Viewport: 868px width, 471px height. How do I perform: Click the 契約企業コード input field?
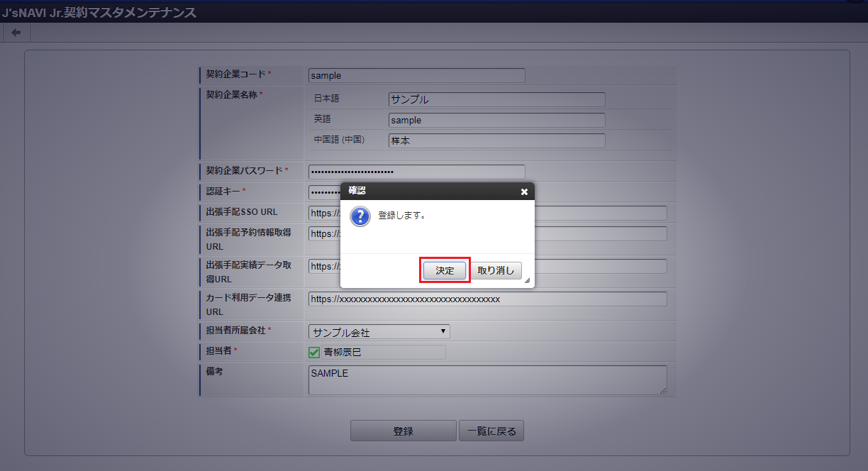[x=417, y=75]
